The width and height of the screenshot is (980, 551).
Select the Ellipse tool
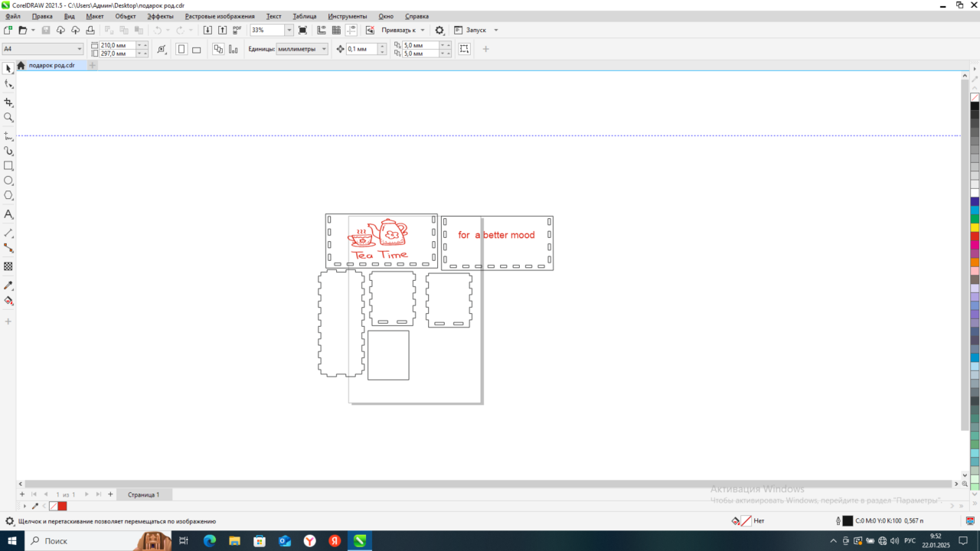8,181
